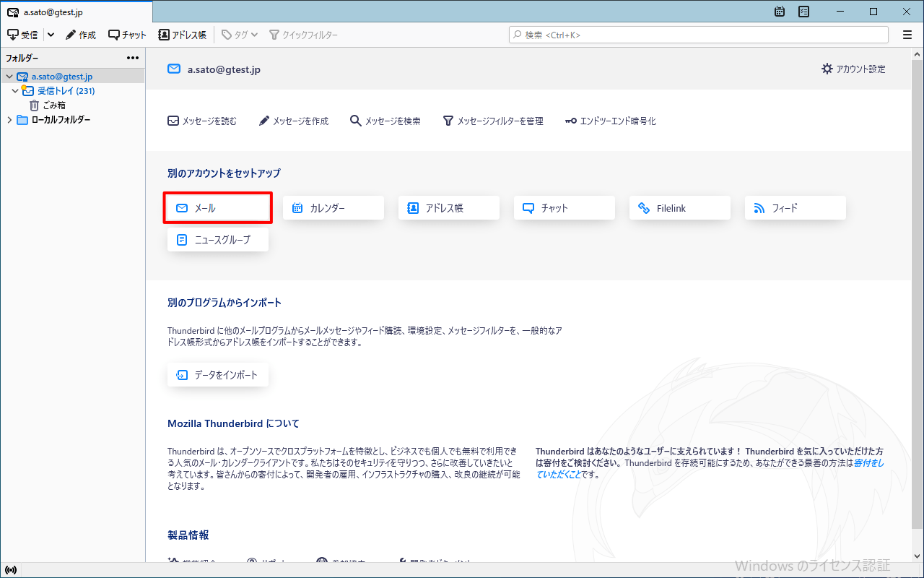924x578 pixels.
Task: Click メッセージを読む
Action: [x=202, y=121]
